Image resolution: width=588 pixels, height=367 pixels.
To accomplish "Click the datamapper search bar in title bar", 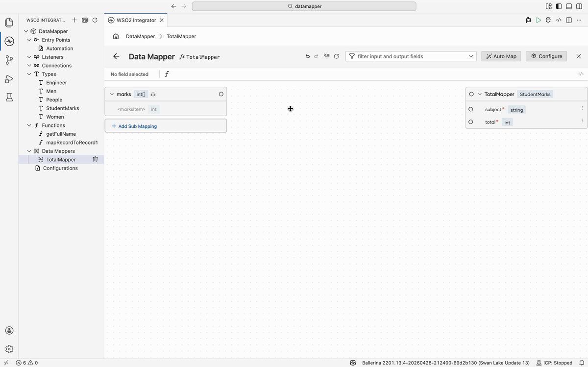I will point(304,6).
